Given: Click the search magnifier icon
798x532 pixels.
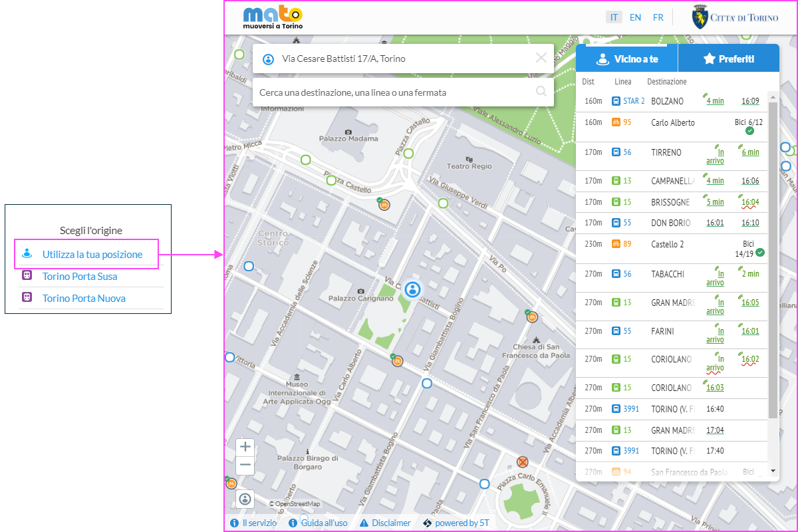Looking at the screenshot, I should (541, 92).
